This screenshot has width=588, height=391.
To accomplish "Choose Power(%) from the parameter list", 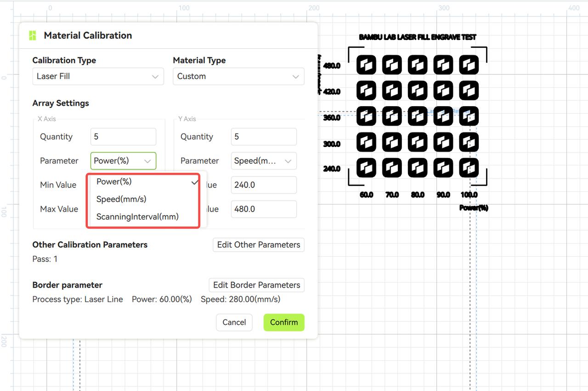I will pyautogui.click(x=147, y=181).
